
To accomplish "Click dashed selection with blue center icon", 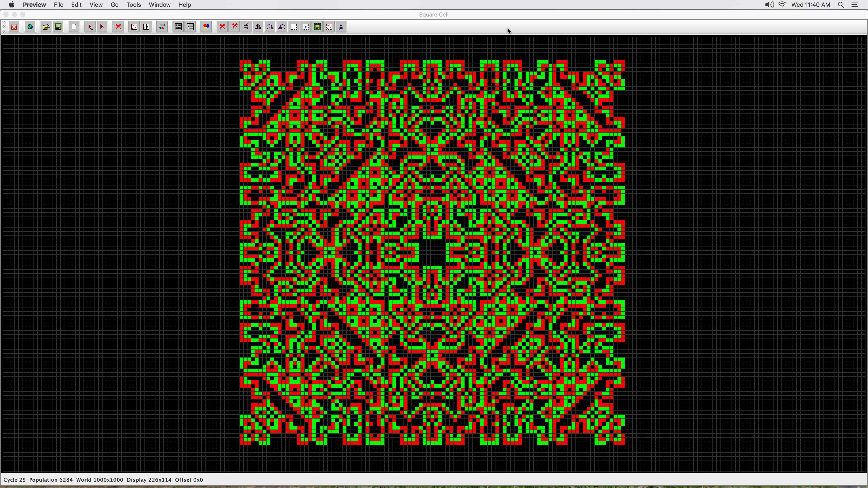I will [306, 27].
